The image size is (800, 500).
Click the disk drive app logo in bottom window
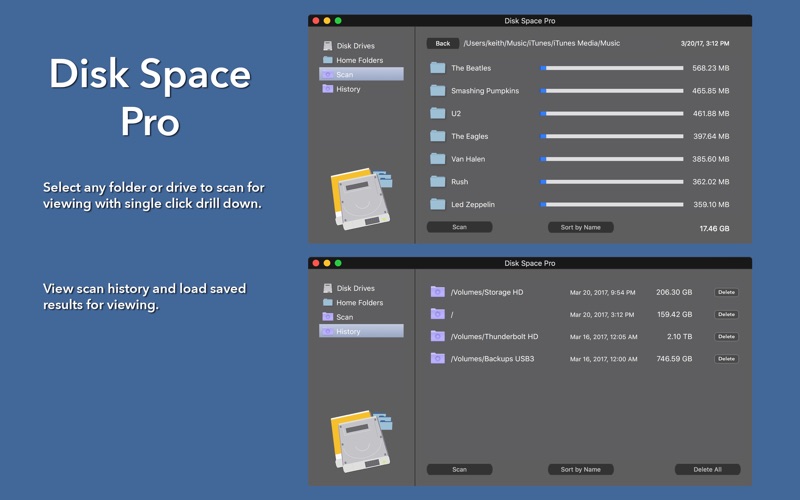[x=361, y=441]
